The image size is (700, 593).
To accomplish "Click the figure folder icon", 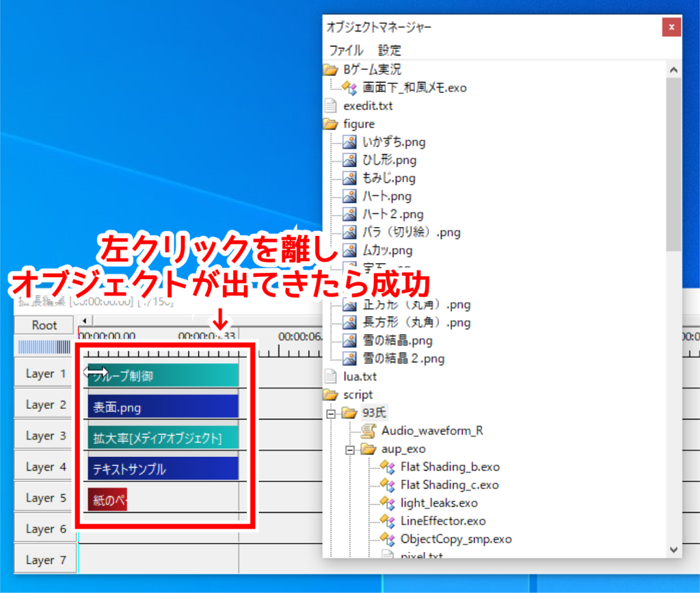I will [331, 124].
